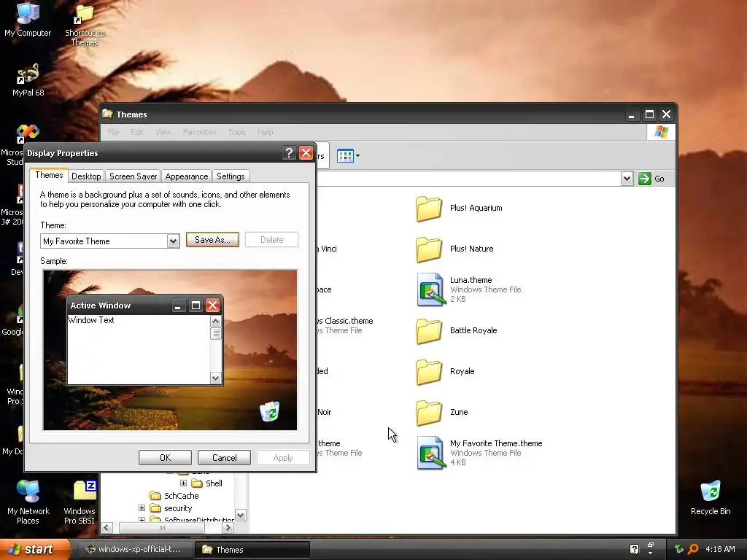Switch to the Settings tab
747x560 pixels.
pyautogui.click(x=231, y=176)
